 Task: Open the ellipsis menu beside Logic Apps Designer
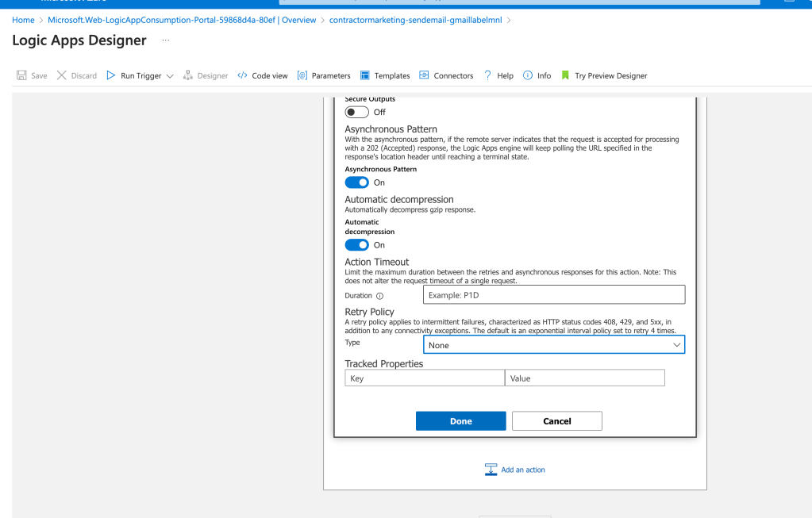coord(166,40)
